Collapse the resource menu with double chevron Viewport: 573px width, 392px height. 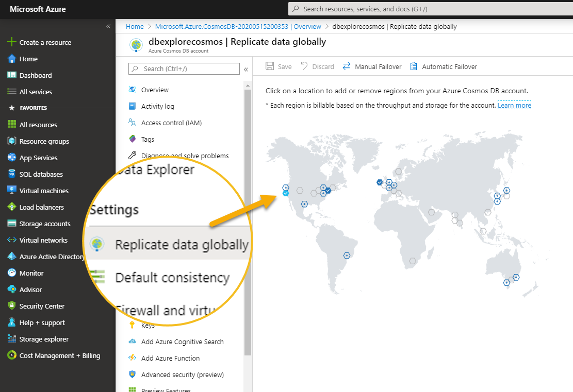(246, 70)
